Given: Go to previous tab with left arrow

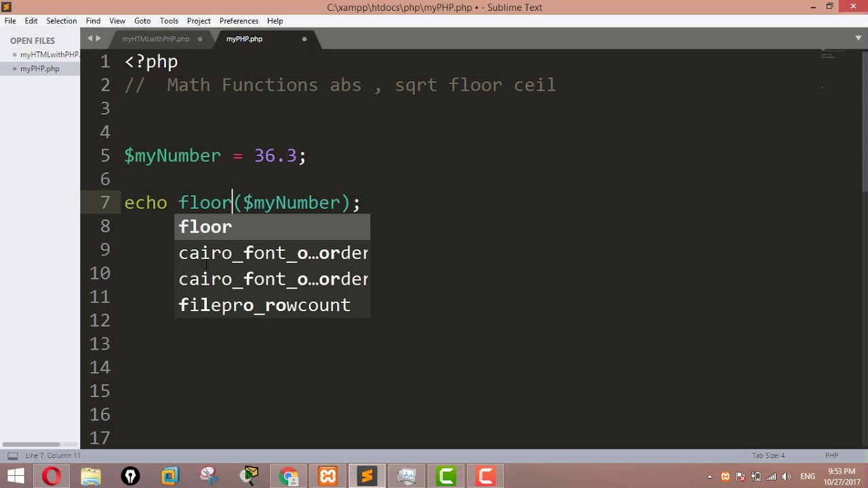Looking at the screenshot, I should coord(90,39).
